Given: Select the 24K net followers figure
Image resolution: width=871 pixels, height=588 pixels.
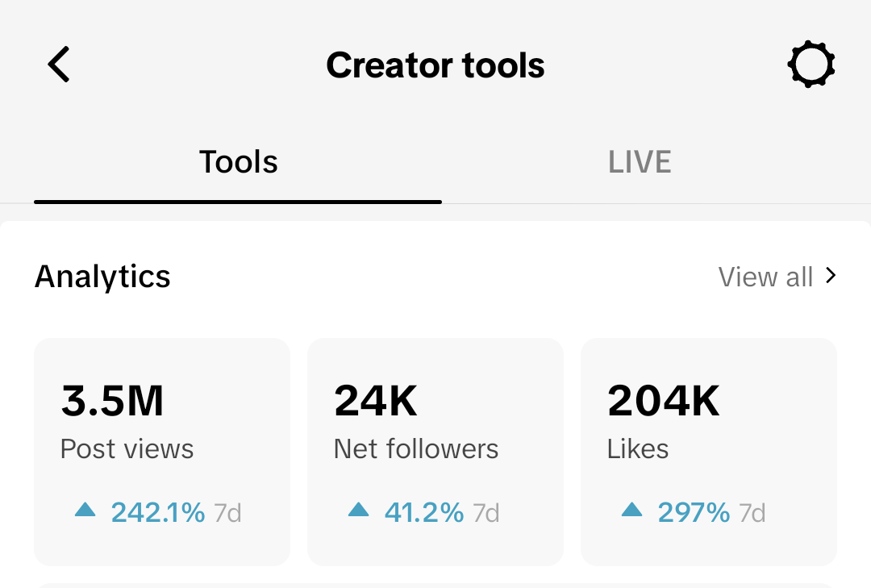Looking at the screenshot, I should (376, 402).
